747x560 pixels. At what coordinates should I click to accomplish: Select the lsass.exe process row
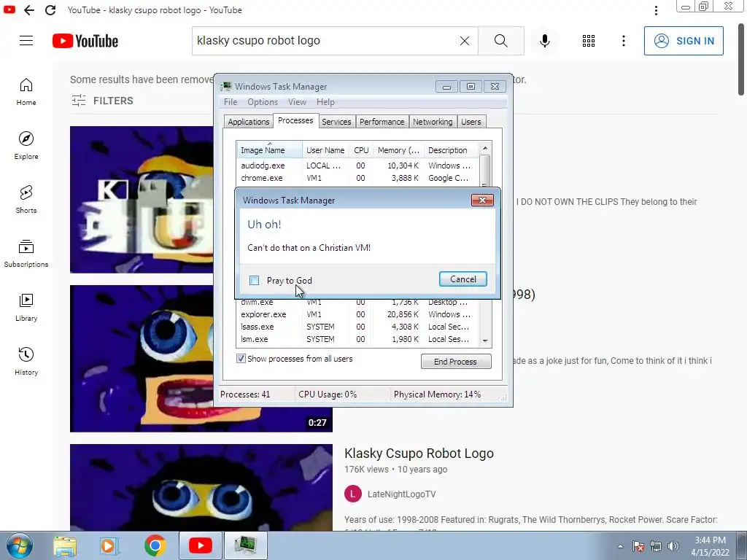point(357,327)
